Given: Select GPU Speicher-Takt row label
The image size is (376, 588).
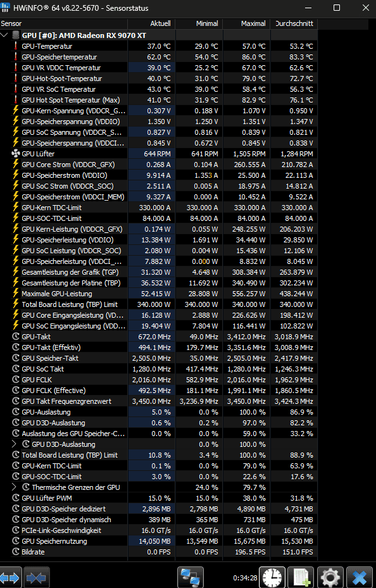Looking at the screenshot, I should pos(50,358).
